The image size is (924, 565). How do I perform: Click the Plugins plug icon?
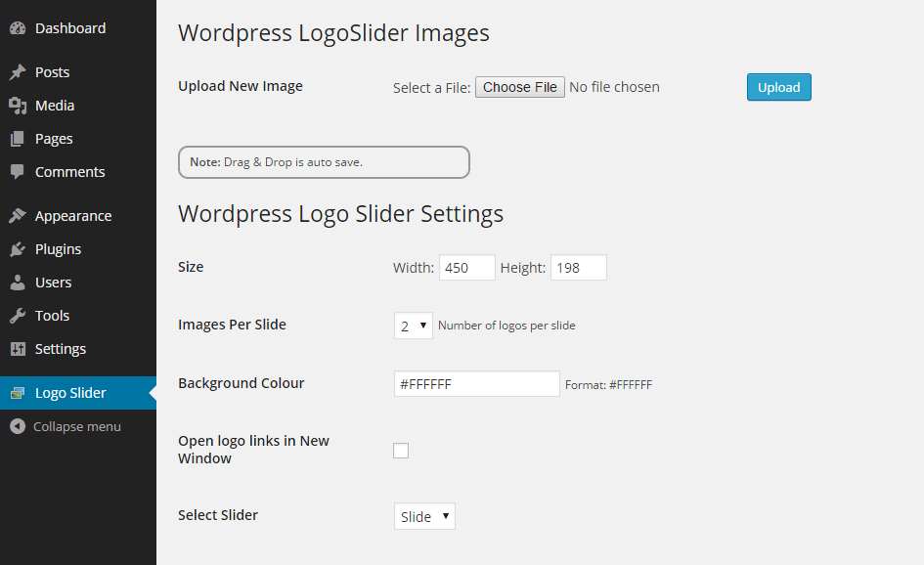click(x=18, y=249)
